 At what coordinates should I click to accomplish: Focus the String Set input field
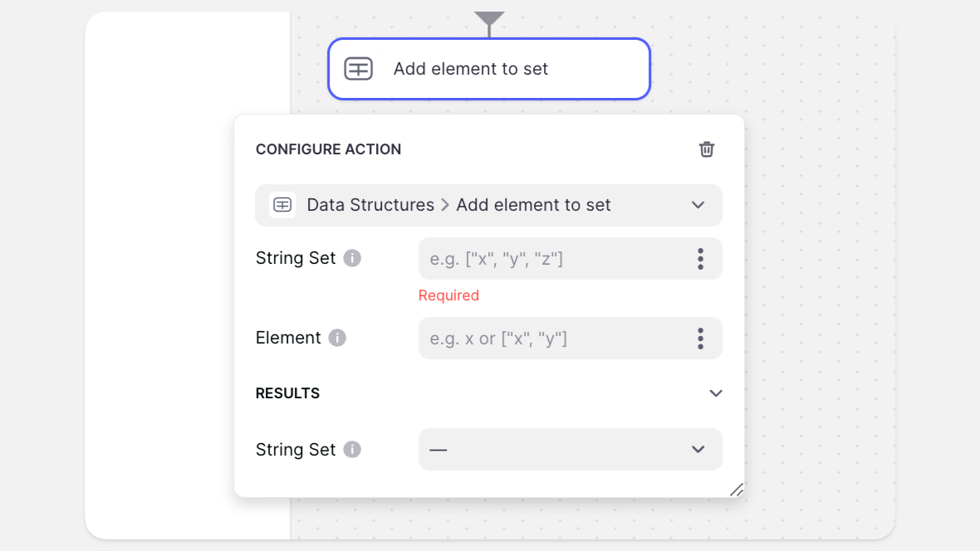[553, 259]
